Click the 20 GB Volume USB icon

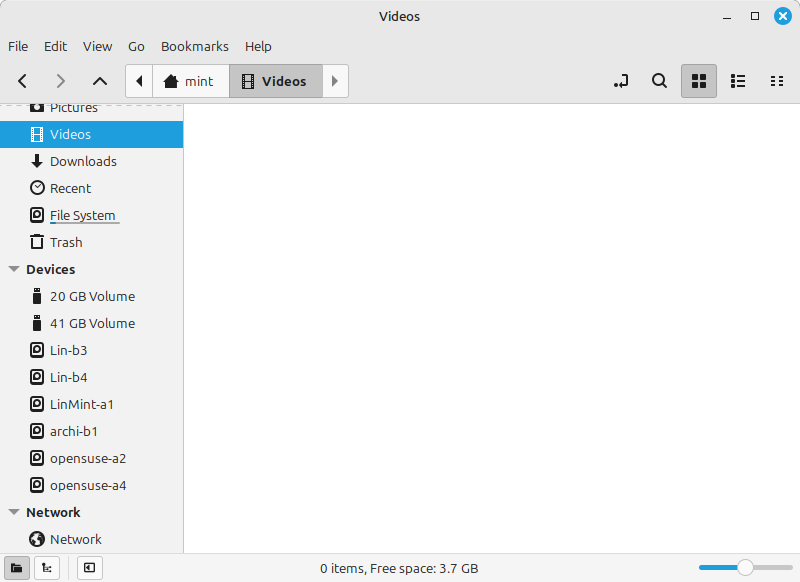tap(37, 296)
